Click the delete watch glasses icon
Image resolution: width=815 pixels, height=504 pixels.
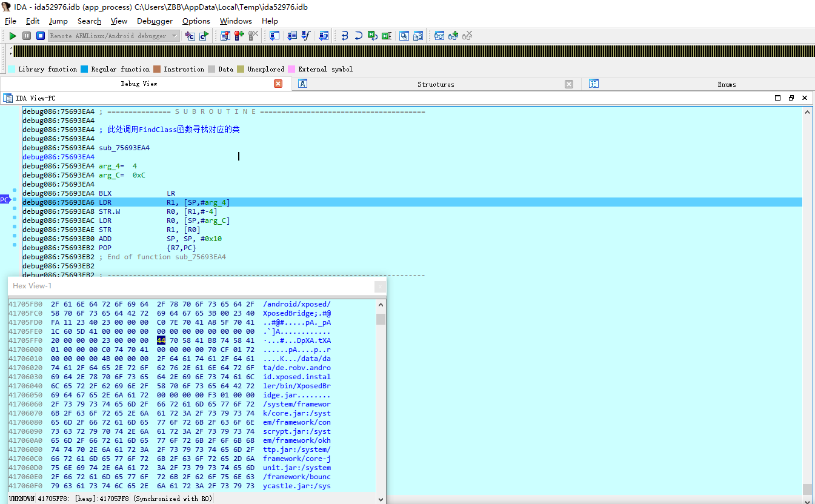(467, 36)
